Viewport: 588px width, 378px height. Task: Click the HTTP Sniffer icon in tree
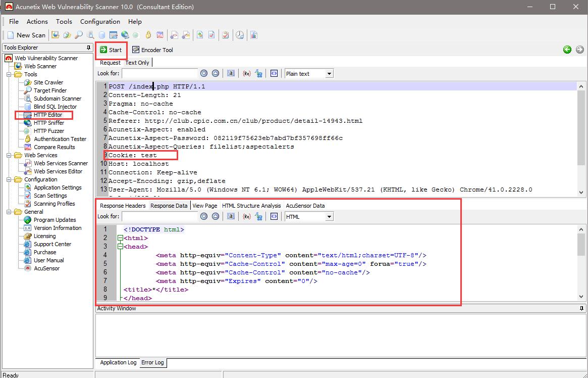27,123
